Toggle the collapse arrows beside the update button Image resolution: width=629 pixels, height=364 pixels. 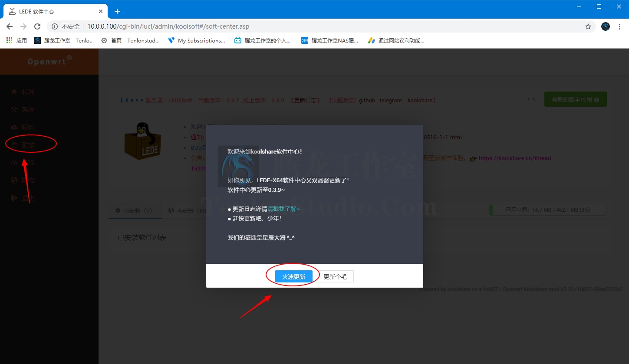pyautogui.click(x=531, y=99)
